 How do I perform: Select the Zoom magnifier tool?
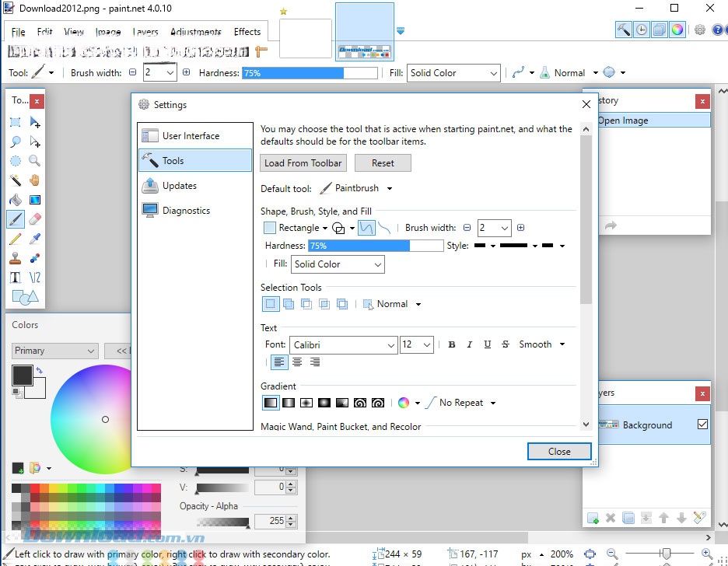click(35, 161)
